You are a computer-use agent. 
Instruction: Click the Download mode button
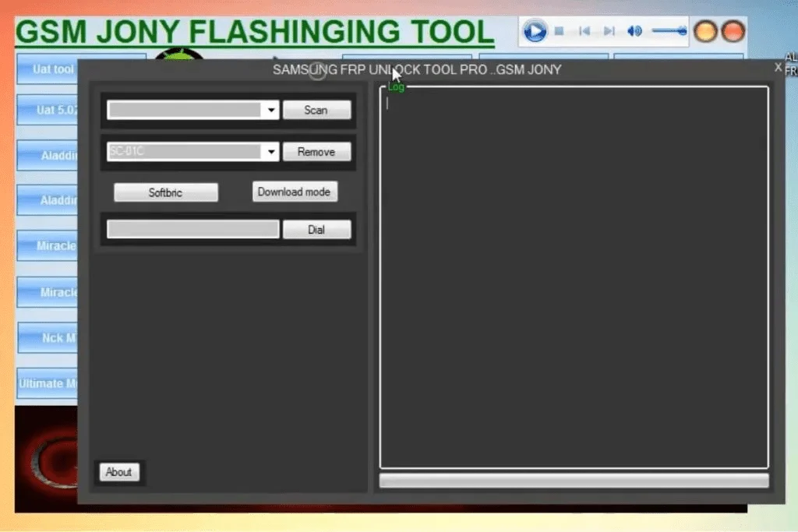coord(294,192)
